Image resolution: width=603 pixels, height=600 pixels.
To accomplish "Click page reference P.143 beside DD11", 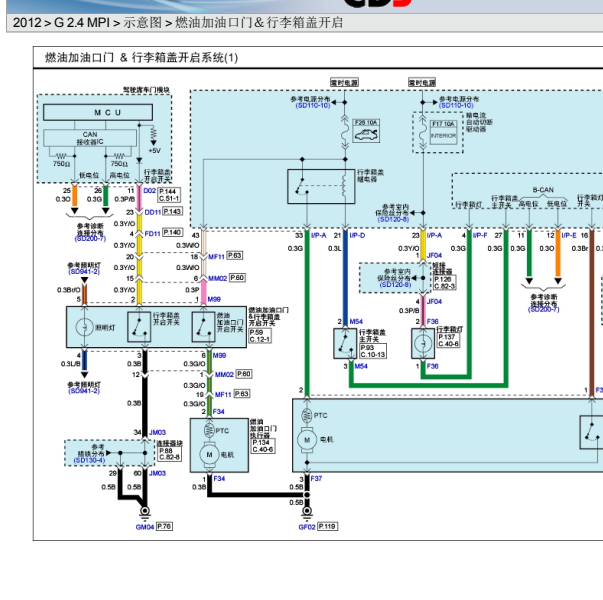I will (172, 212).
